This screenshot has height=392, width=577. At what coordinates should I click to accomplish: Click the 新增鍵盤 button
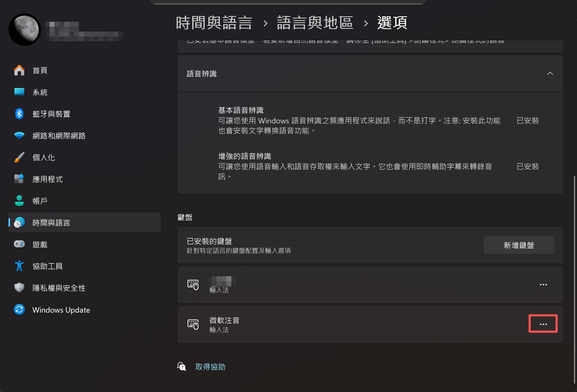[518, 245]
